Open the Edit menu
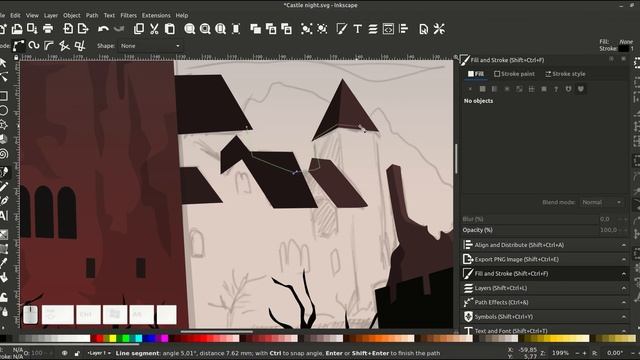Screen dimensions: 640x360 point(16,16)
